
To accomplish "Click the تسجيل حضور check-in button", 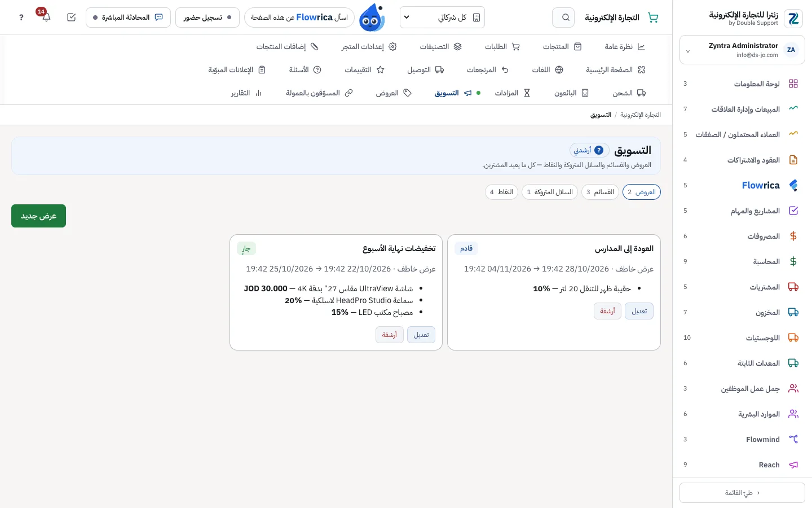I will pos(208,17).
